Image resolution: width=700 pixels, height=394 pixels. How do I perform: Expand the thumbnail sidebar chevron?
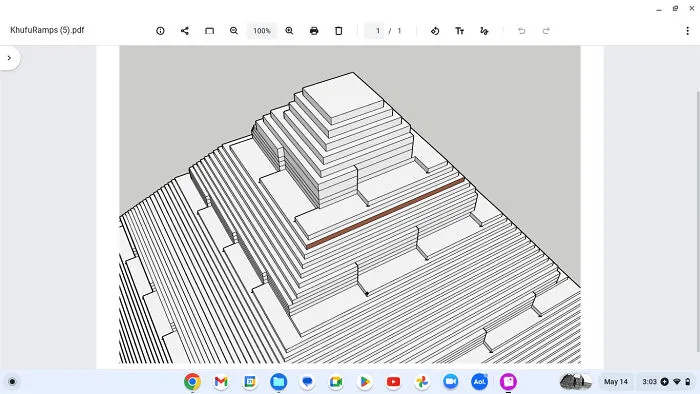[9, 58]
